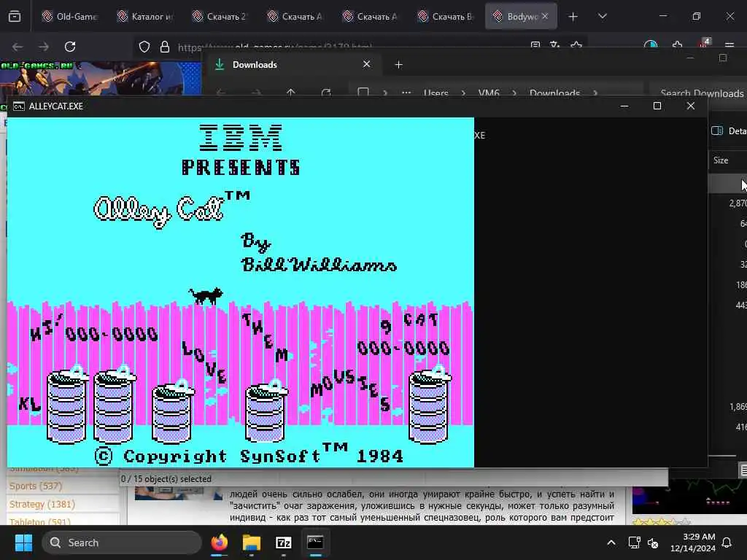Add a new File Explorer tab
Viewport: 747px width, 560px height.
click(x=399, y=64)
